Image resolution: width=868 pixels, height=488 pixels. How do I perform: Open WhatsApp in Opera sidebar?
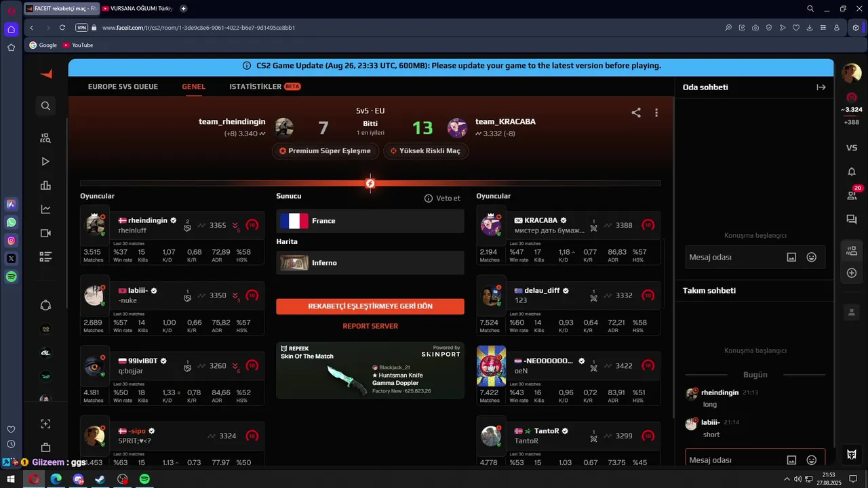(12, 222)
